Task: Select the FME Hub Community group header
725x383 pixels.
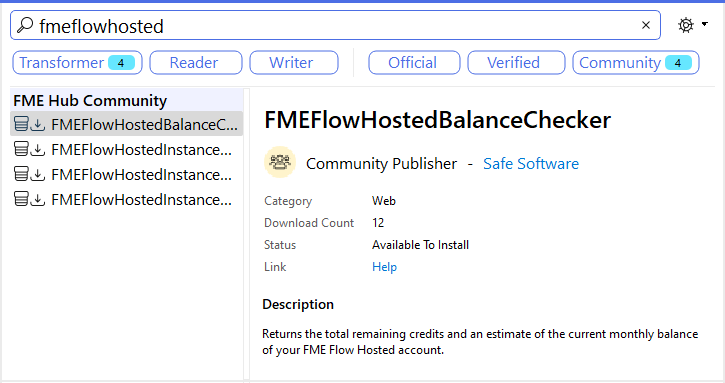Action: (x=126, y=100)
